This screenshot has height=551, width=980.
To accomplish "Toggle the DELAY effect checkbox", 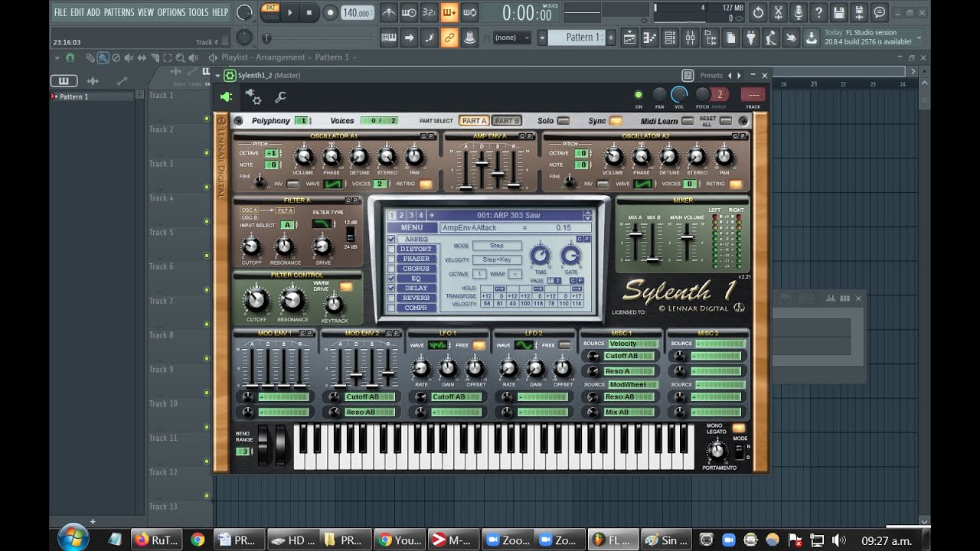I will click(391, 289).
